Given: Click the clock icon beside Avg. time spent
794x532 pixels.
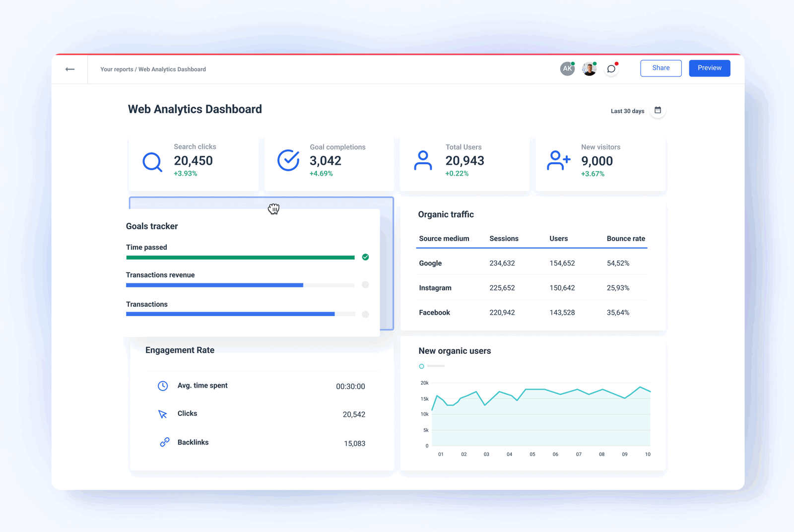Looking at the screenshot, I should pos(163,386).
